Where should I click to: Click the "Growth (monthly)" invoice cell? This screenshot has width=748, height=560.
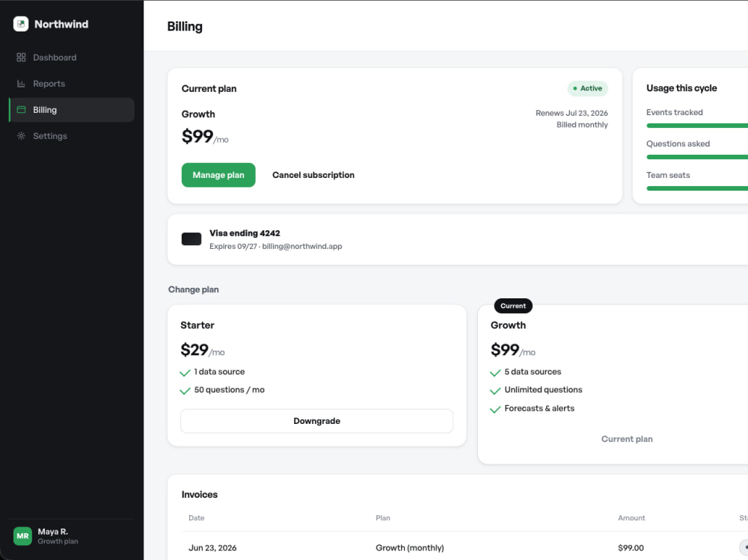409,547
